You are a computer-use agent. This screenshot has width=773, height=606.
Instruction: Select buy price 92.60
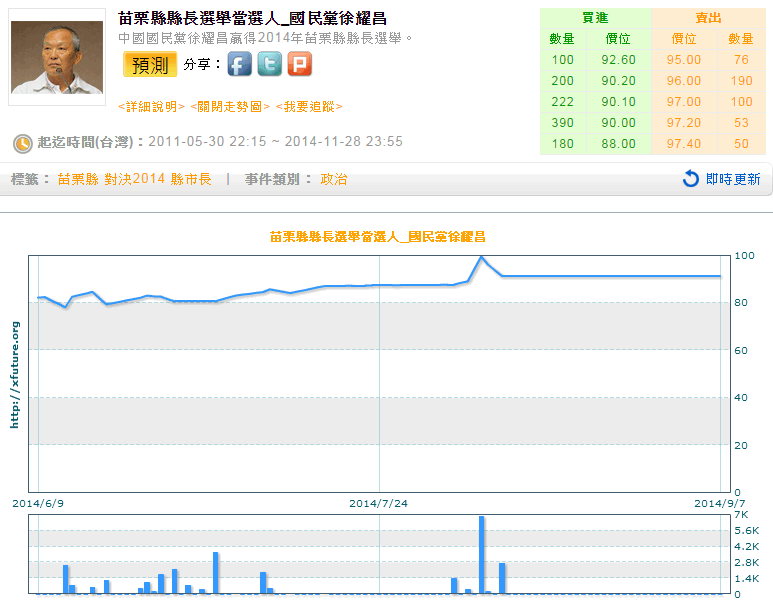coord(618,60)
